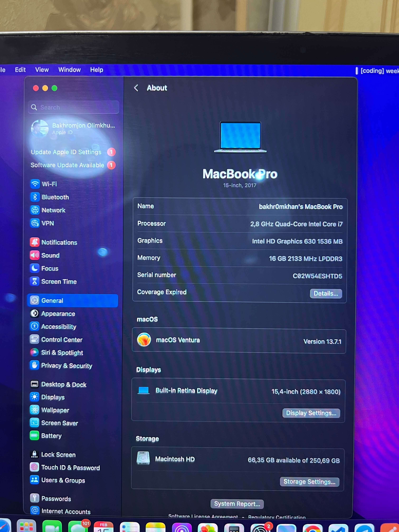The height and width of the screenshot is (532, 399).
Task: Click the sidebar Search field
Action: point(74,107)
